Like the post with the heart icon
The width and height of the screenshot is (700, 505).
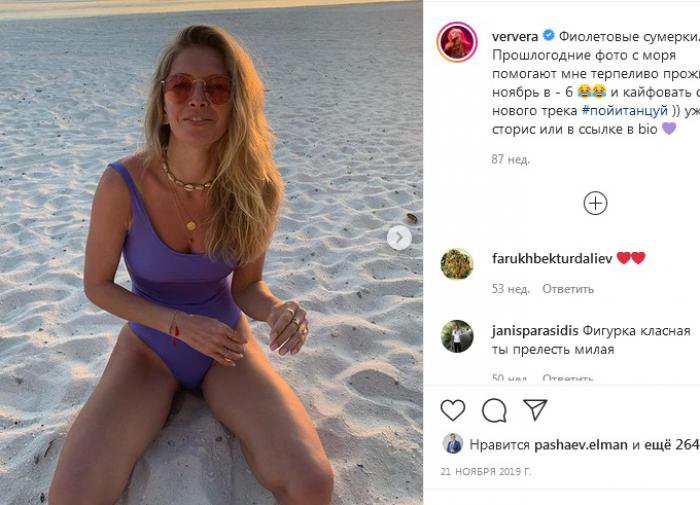[453, 410]
